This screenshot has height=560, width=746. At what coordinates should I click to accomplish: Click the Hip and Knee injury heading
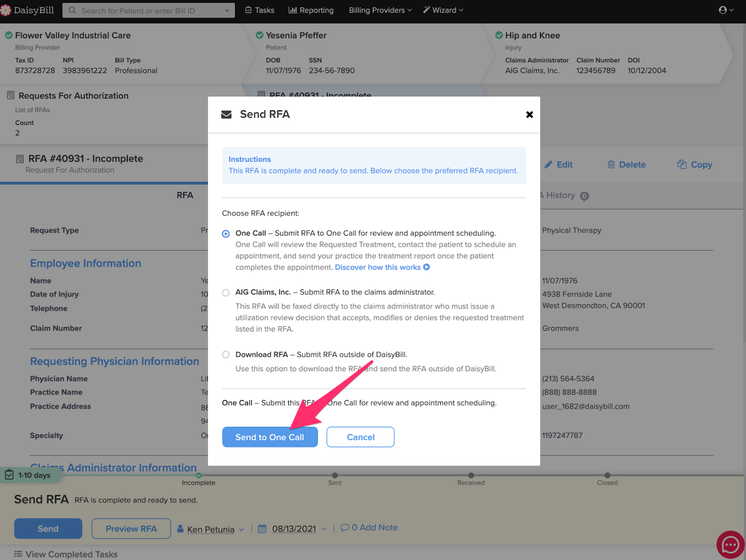(x=532, y=35)
